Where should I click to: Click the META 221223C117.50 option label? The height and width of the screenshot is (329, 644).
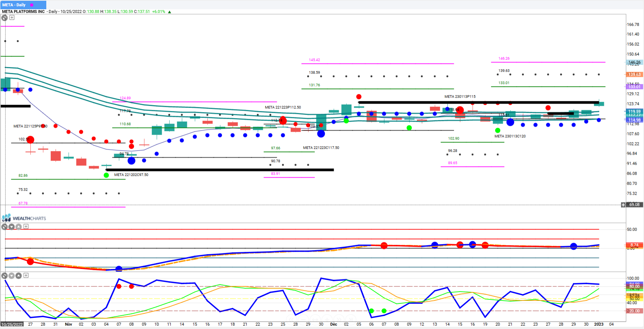point(321,148)
